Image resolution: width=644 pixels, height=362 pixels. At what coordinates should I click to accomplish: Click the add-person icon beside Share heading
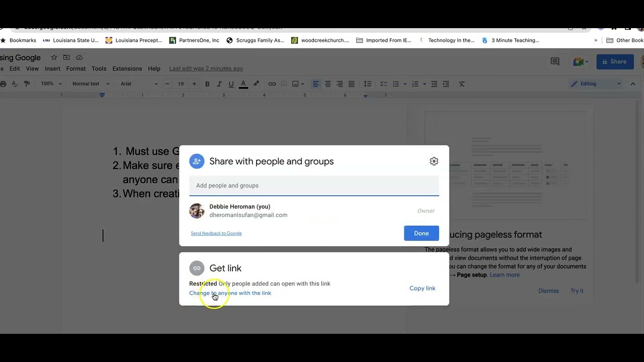pyautogui.click(x=197, y=161)
